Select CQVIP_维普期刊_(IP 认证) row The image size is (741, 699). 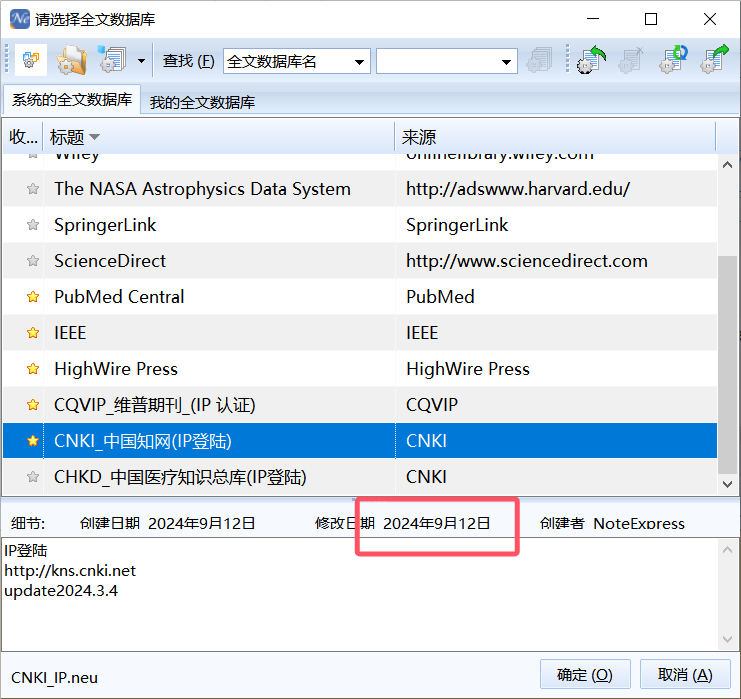click(x=360, y=405)
